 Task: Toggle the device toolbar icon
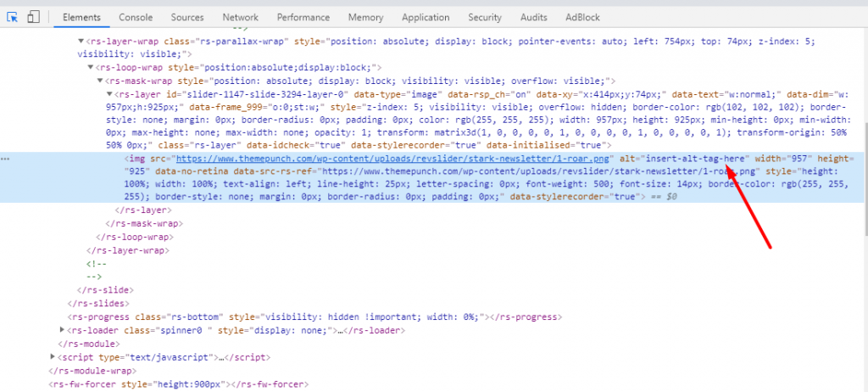[33, 17]
